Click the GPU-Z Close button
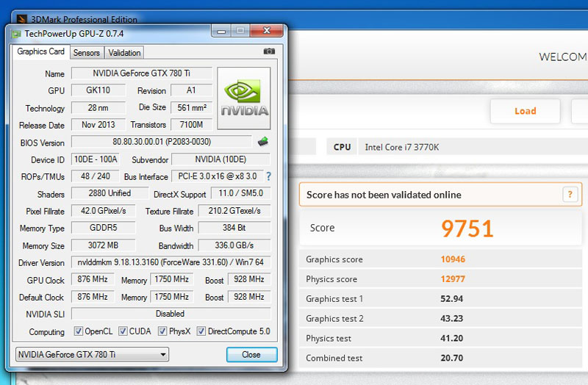The image size is (588, 385). click(x=251, y=355)
